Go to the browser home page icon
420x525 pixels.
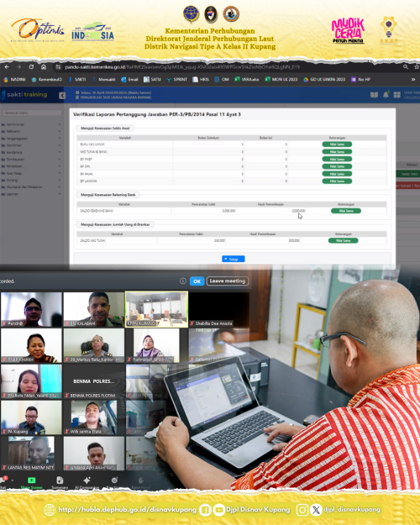tap(44, 67)
